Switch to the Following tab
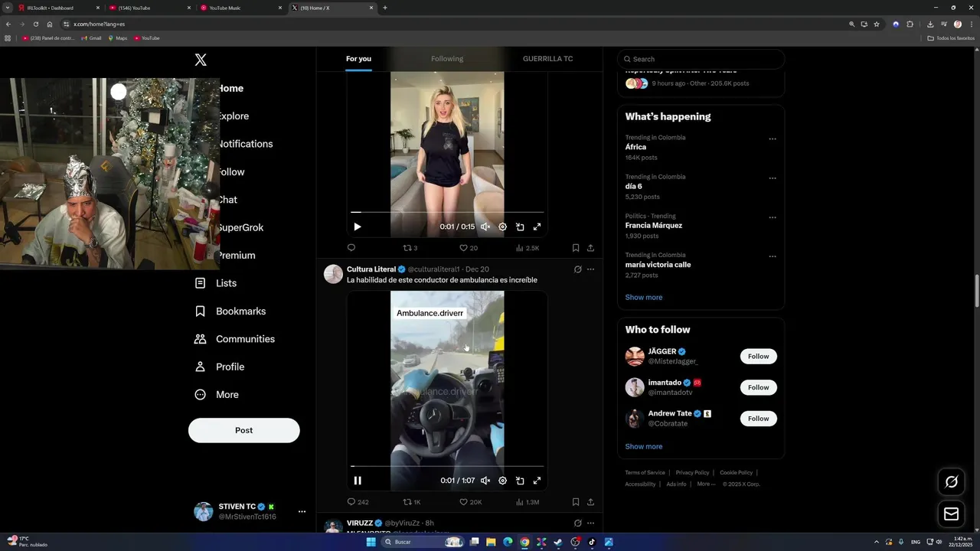The height and width of the screenshot is (551, 980). [x=447, y=59]
